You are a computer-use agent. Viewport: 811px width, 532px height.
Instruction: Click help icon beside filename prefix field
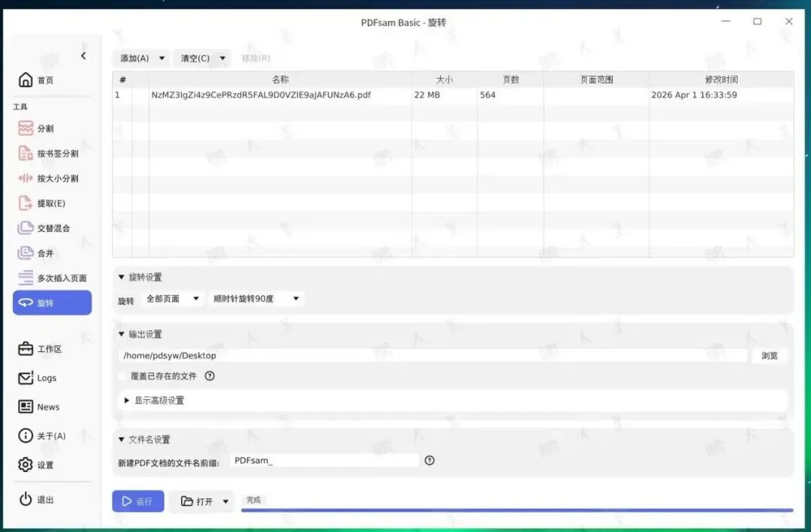click(430, 460)
